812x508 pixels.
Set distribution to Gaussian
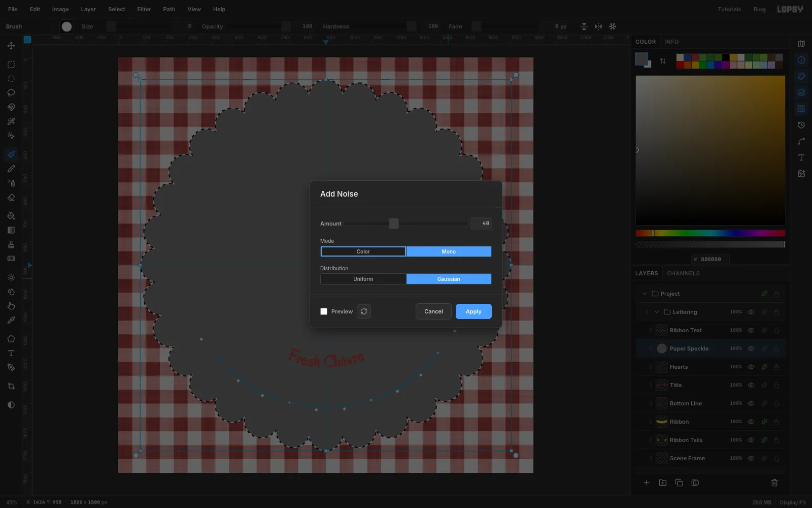pos(449,279)
